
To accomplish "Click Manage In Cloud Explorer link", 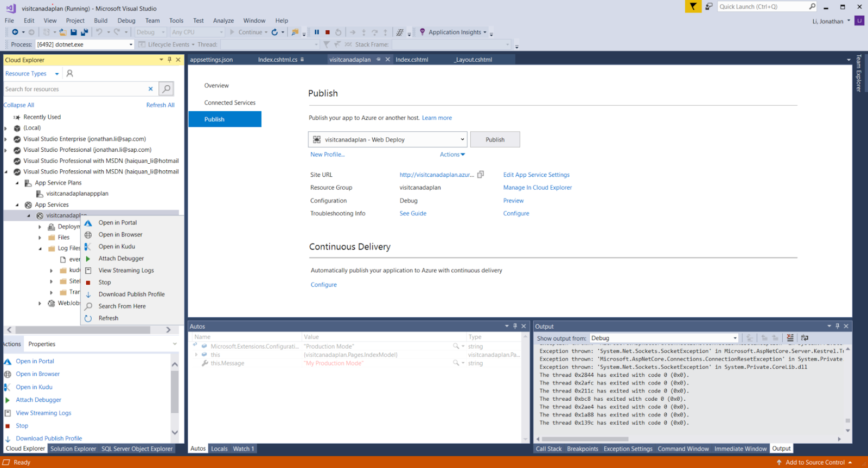I will click(x=538, y=188).
